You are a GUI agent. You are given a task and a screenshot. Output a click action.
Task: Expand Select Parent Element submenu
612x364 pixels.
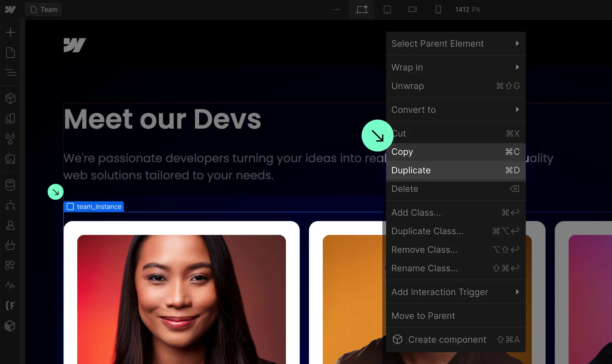click(x=456, y=44)
